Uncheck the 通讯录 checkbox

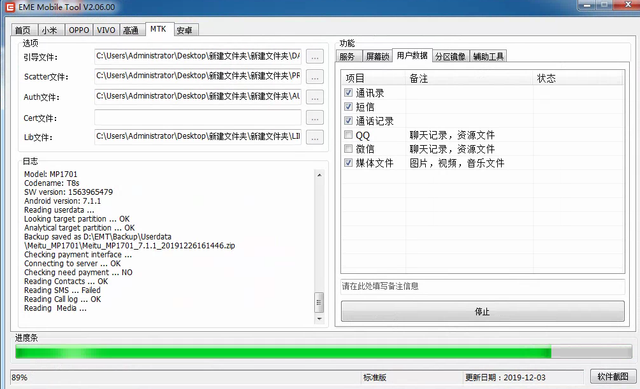coord(348,93)
